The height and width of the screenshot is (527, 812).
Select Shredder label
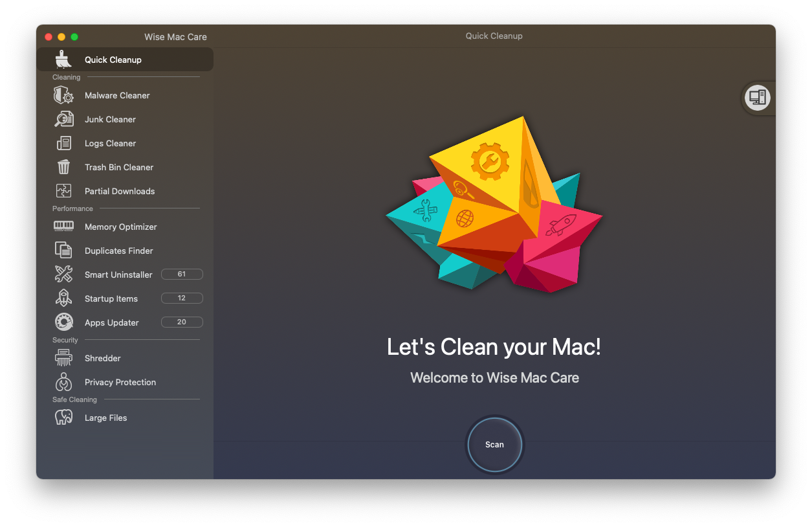(103, 358)
